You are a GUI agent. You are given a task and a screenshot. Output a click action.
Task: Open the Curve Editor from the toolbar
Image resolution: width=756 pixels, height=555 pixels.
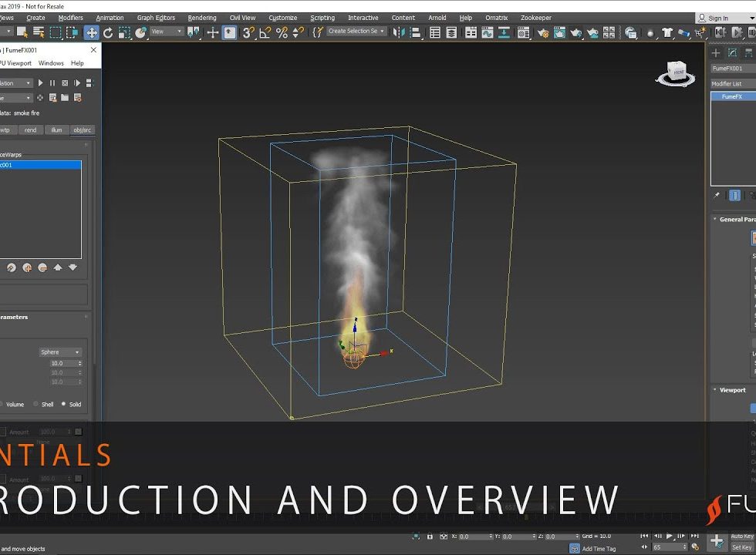click(487, 32)
